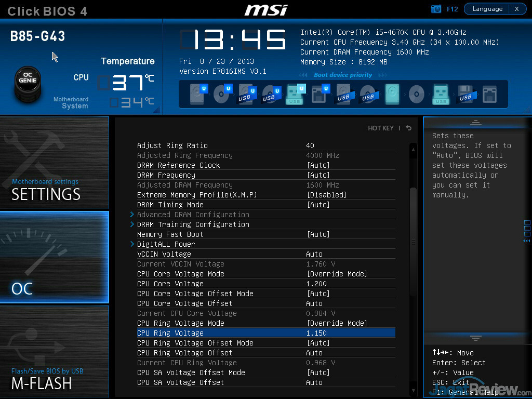Select the highlighted UEFI USB key boot icon
Viewport: 532px width, 399px height.
pos(296,94)
